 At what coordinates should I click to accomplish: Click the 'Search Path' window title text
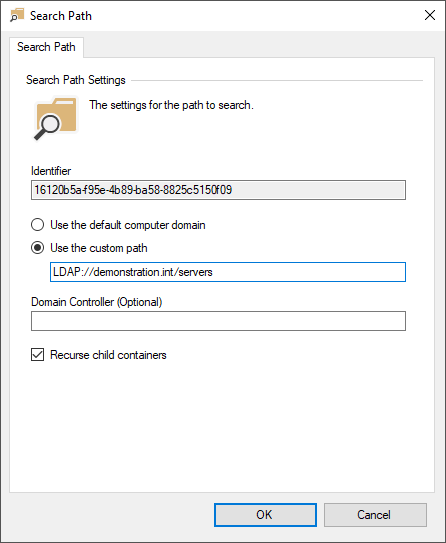[61, 16]
